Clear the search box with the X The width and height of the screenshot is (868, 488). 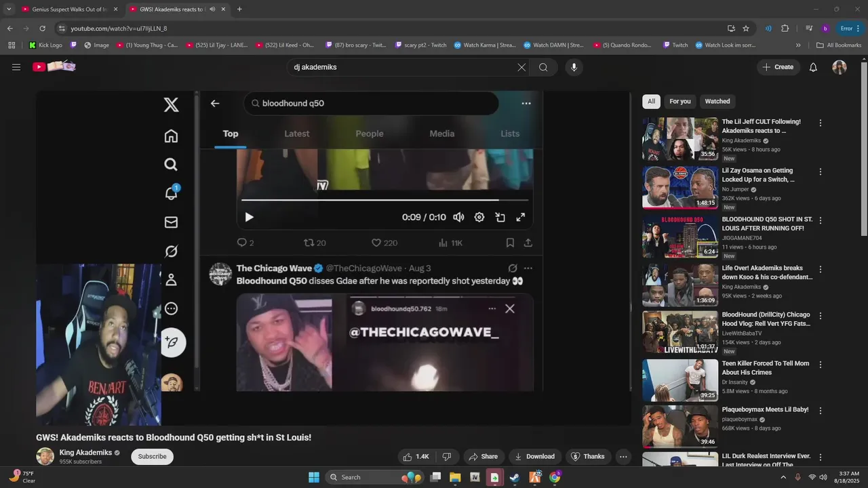pos(521,67)
